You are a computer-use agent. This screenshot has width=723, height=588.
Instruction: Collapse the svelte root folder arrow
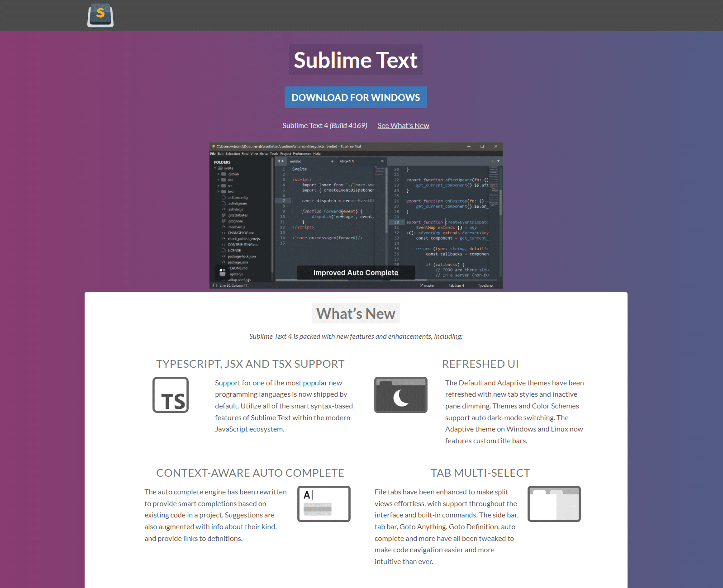click(x=215, y=168)
